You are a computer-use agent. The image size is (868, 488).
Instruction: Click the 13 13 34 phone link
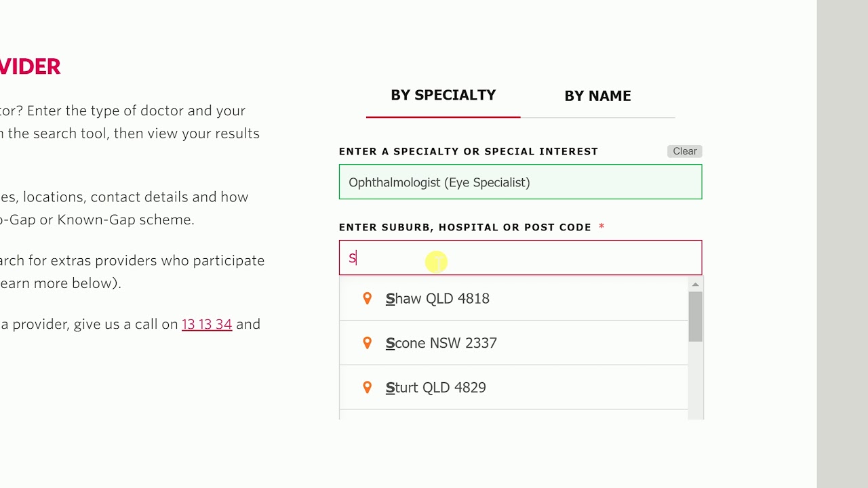pyautogui.click(x=207, y=324)
